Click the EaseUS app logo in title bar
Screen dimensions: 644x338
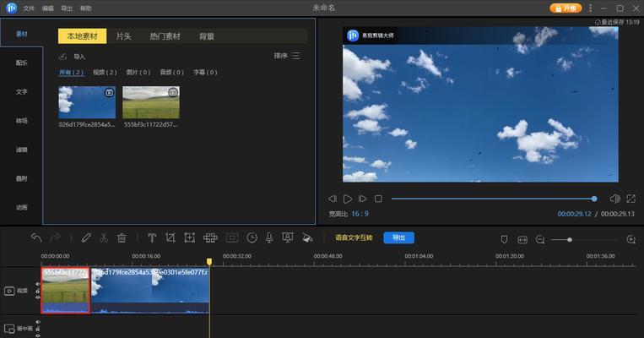[11, 8]
